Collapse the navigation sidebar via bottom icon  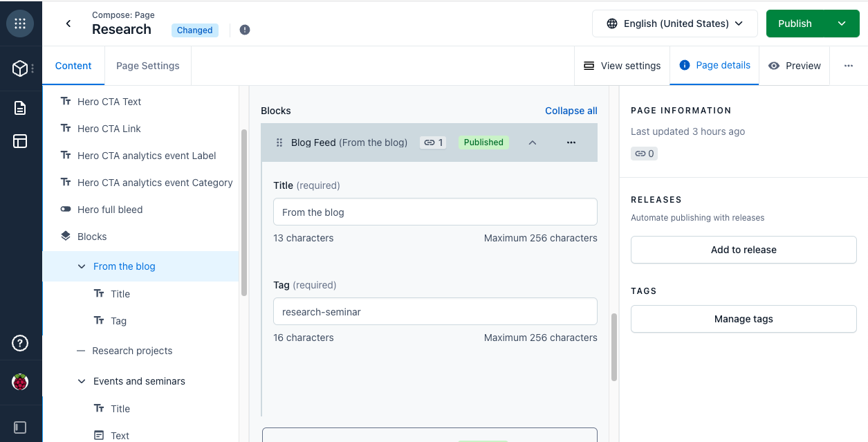point(20,427)
